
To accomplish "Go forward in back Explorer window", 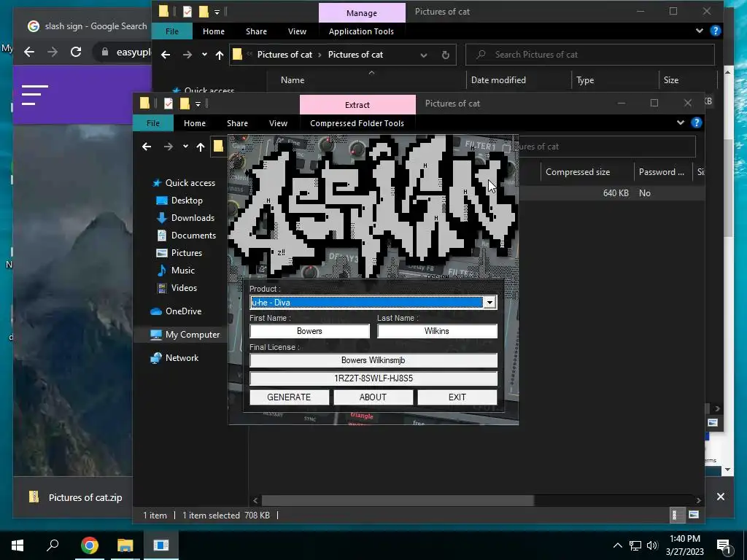I will tap(187, 55).
